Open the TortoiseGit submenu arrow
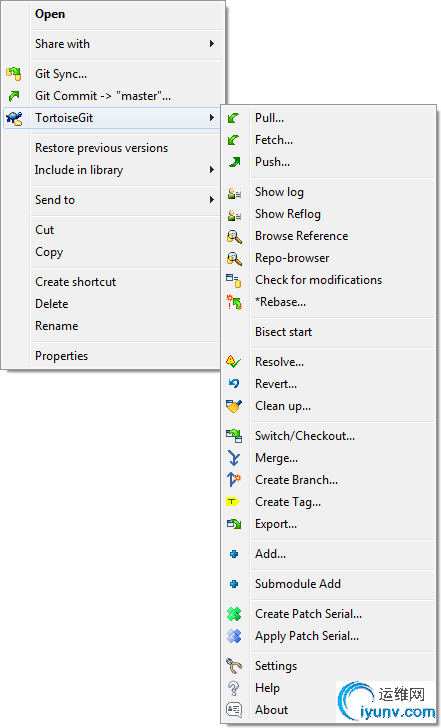Screen dimensions: 441x728 [x=212, y=117]
